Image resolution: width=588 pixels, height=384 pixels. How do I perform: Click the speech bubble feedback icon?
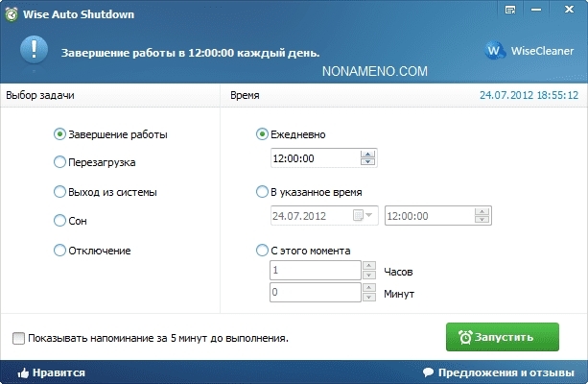(428, 372)
